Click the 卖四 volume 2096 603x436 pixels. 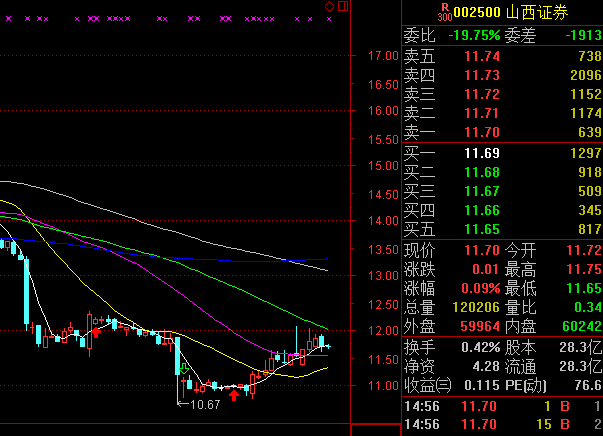click(586, 75)
